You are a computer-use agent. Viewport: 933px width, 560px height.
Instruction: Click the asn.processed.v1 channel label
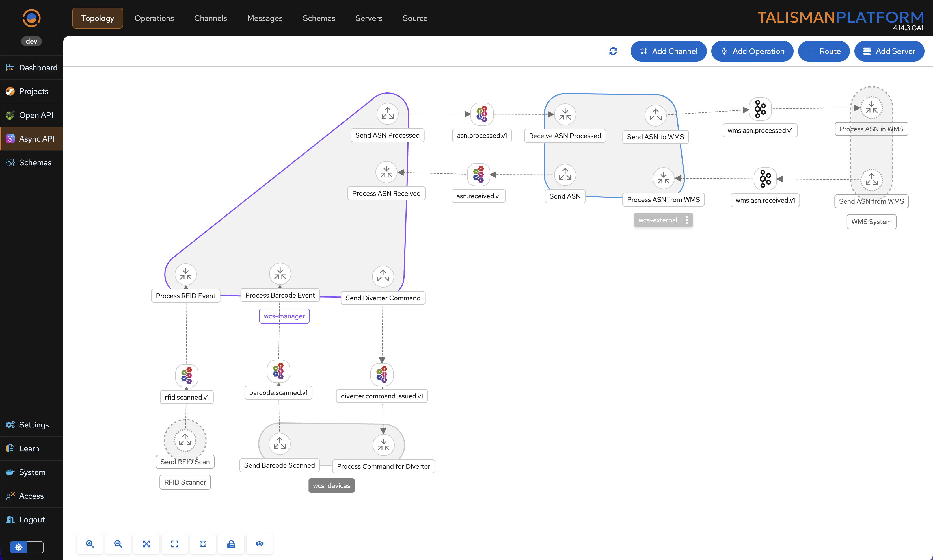click(x=482, y=135)
